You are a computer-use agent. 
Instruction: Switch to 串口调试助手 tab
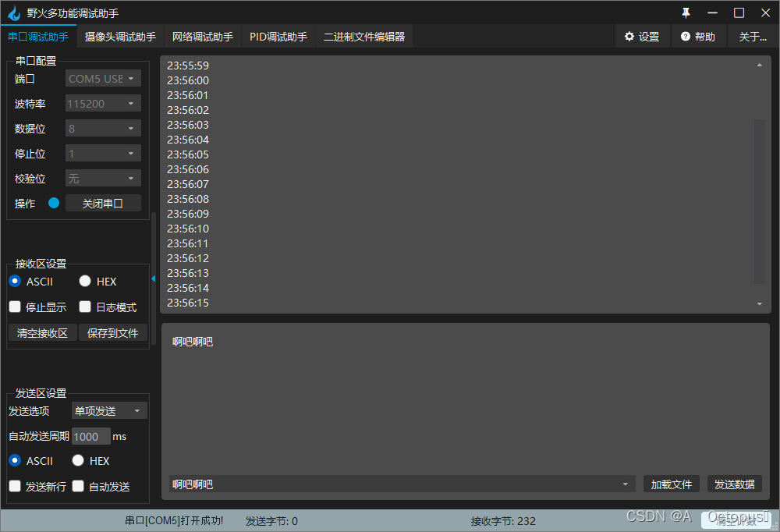click(x=38, y=37)
